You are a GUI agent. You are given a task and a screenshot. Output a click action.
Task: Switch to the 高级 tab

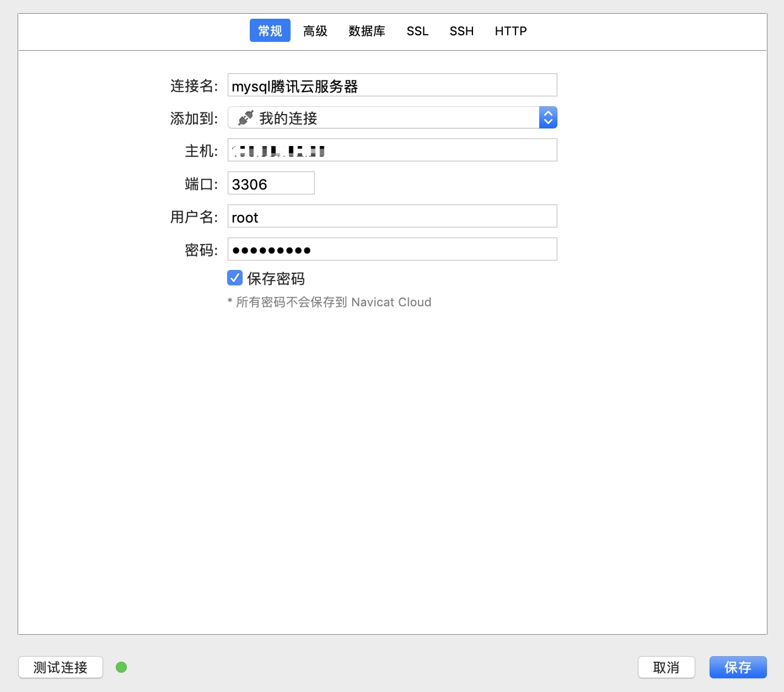tap(315, 31)
